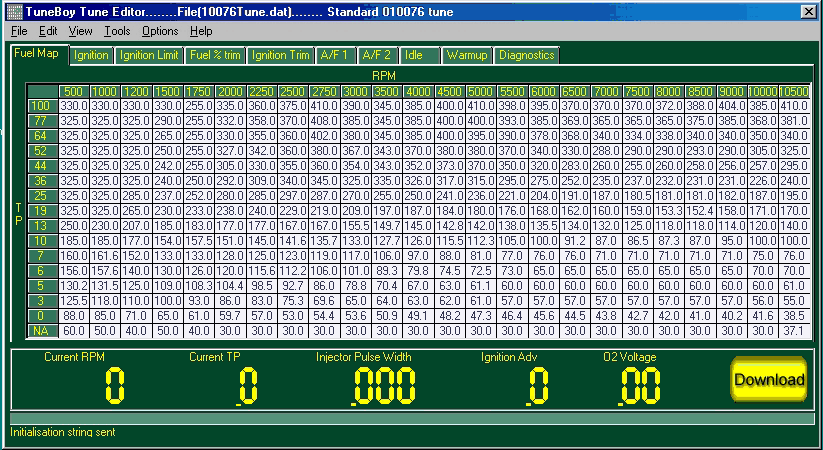Click cell 37.1 in NA row
The image size is (823, 450).
click(x=794, y=331)
